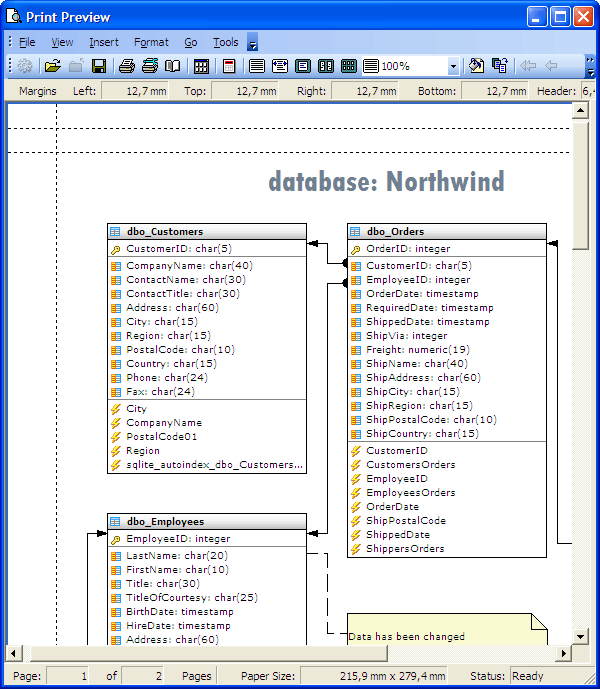Image resolution: width=600 pixels, height=689 pixels.
Task: Click 'ShippersOrders' index row
Action: point(447,549)
